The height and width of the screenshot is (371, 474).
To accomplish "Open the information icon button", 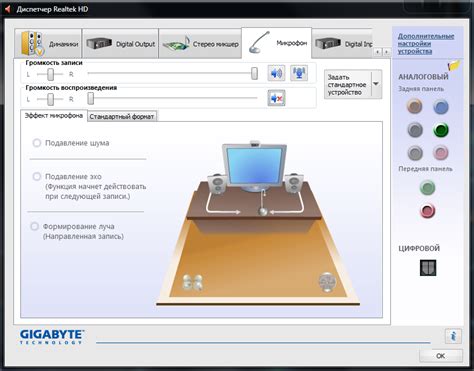I will pyautogui.click(x=453, y=336).
